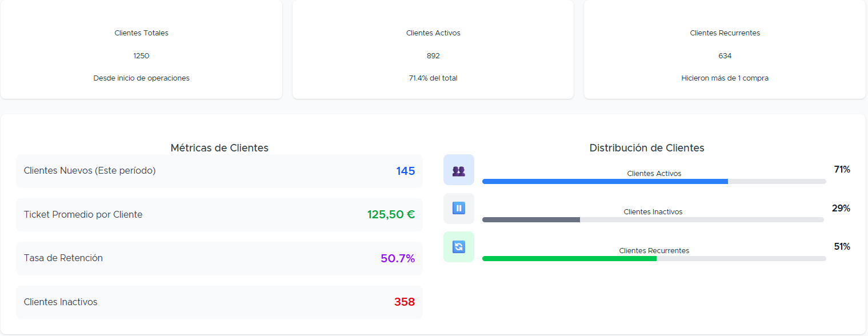Click the recurring clients refresh icon
This screenshot has width=868, height=336.
pyautogui.click(x=458, y=247)
